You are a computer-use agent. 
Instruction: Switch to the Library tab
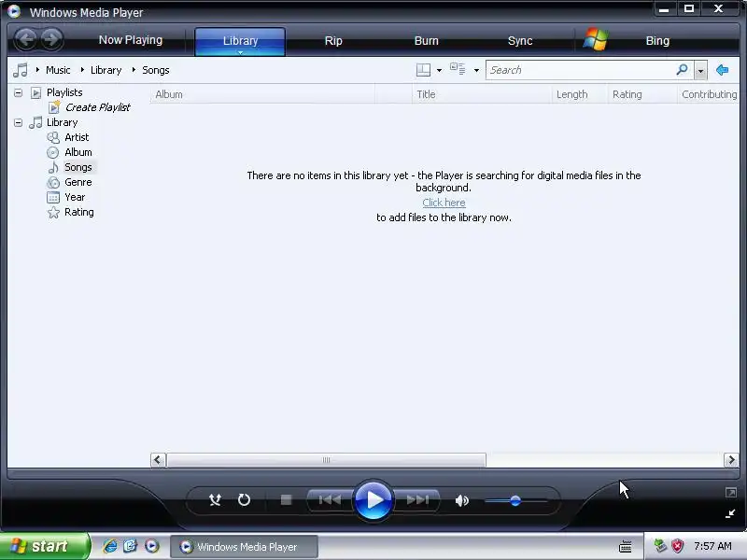tap(240, 41)
